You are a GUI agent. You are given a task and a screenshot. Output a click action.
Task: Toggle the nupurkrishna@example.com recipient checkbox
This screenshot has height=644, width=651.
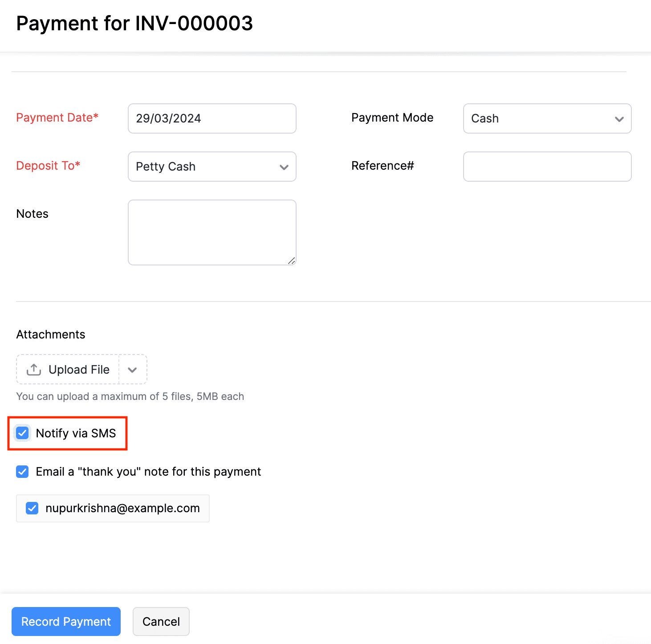pyautogui.click(x=32, y=508)
